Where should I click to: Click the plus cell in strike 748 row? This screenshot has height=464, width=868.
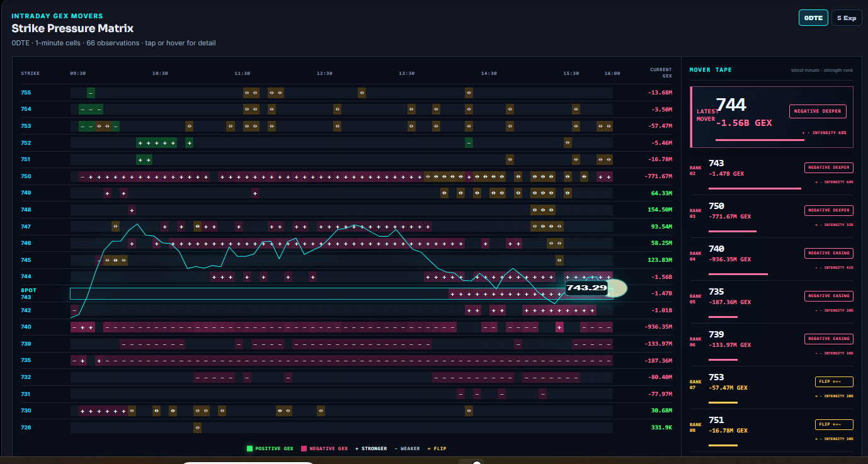pyautogui.click(x=132, y=210)
